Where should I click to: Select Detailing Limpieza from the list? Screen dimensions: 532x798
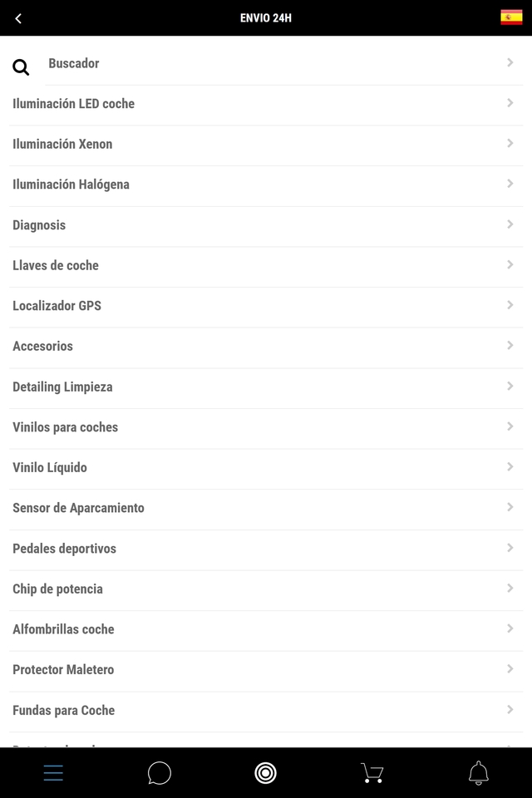[266, 387]
